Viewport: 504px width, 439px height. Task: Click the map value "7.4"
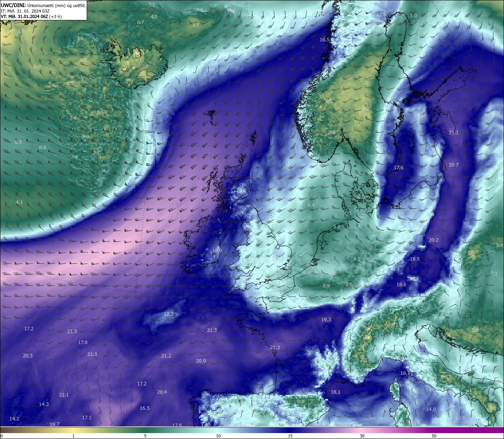tap(74, 156)
